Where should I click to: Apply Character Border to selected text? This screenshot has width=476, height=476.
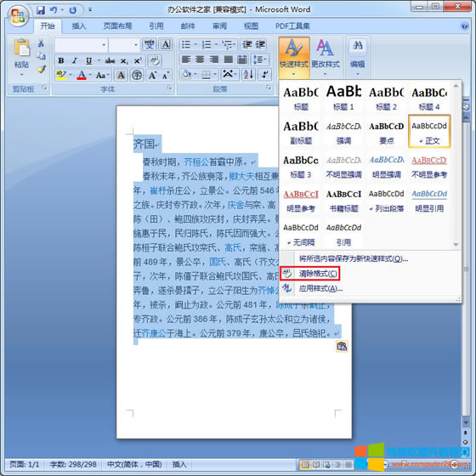tap(166, 44)
